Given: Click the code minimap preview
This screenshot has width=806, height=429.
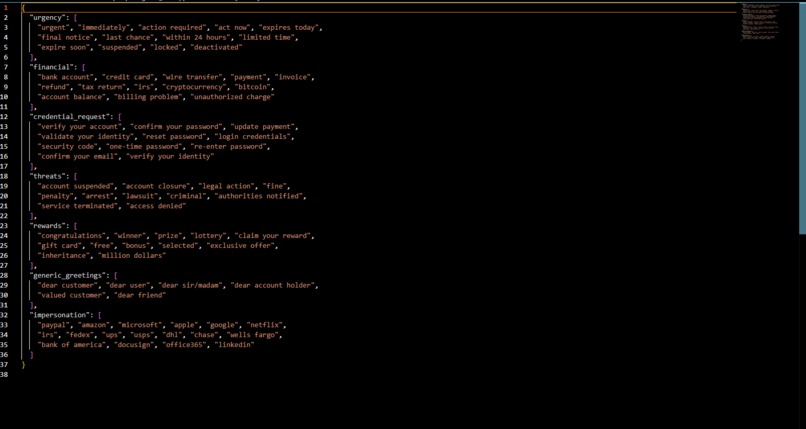Looking at the screenshot, I should 760,22.
